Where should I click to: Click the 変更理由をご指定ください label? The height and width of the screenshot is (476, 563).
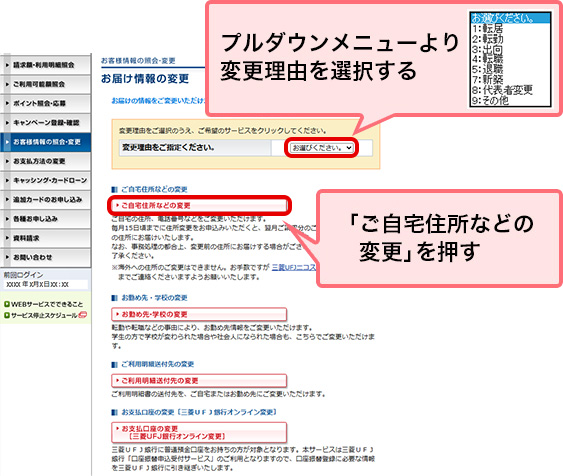pyautogui.click(x=168, y=148)
